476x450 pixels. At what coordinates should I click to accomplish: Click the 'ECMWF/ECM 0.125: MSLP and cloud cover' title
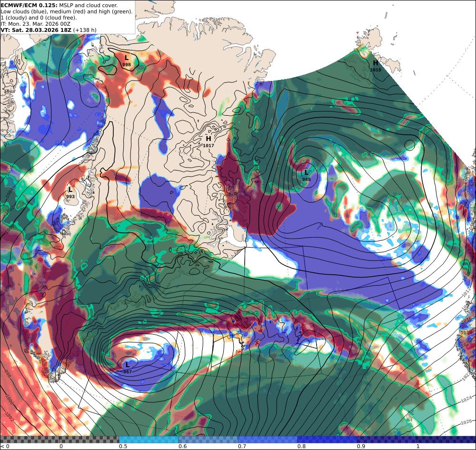click(59, 5)
